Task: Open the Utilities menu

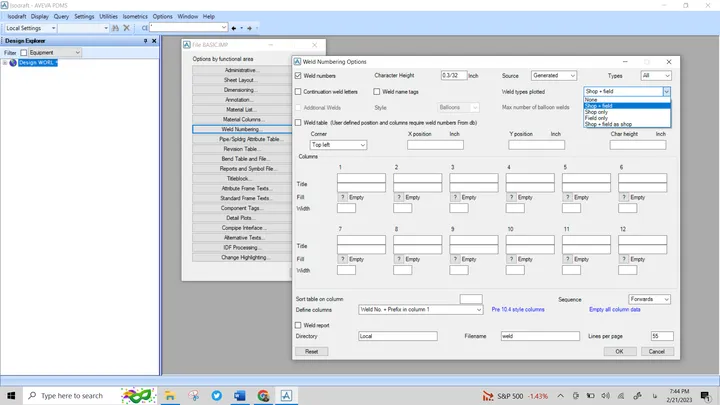Action: pyautogui.click(x=108, y=17)
